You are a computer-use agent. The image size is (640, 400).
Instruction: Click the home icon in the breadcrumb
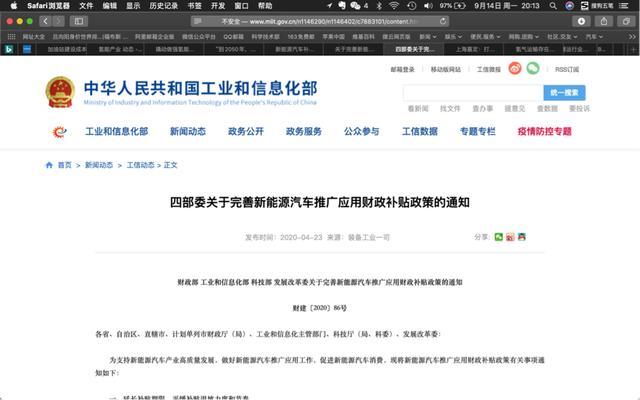coord(49,165)
